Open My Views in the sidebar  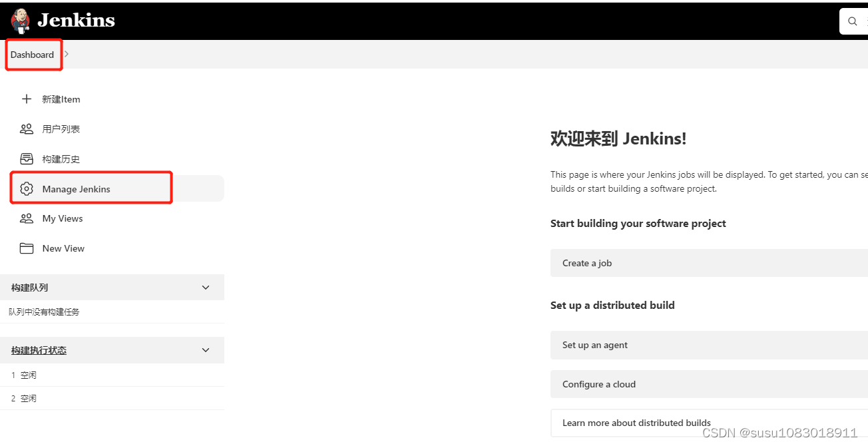click(x=63, y=218)
